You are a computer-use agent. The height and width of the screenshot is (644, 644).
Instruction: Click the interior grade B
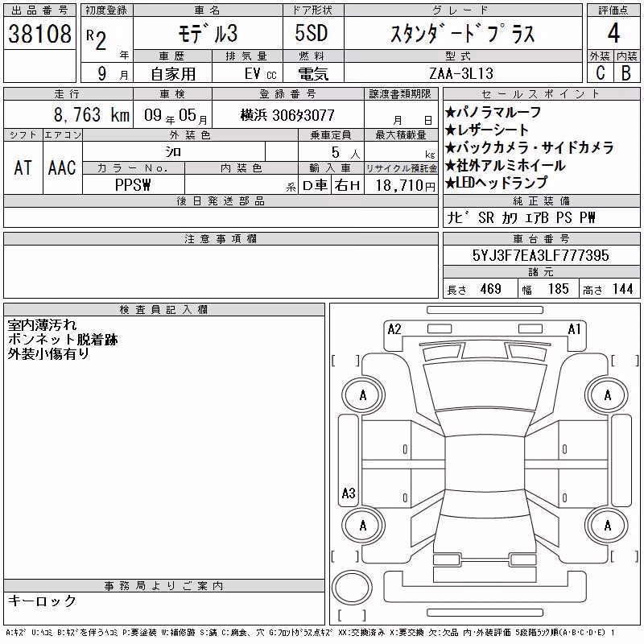click(x=626, y=73)
